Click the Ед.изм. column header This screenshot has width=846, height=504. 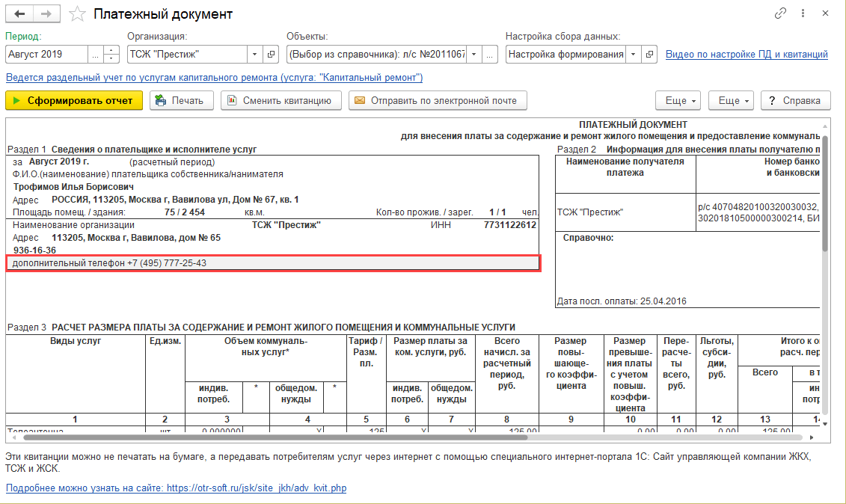(165, 374)
